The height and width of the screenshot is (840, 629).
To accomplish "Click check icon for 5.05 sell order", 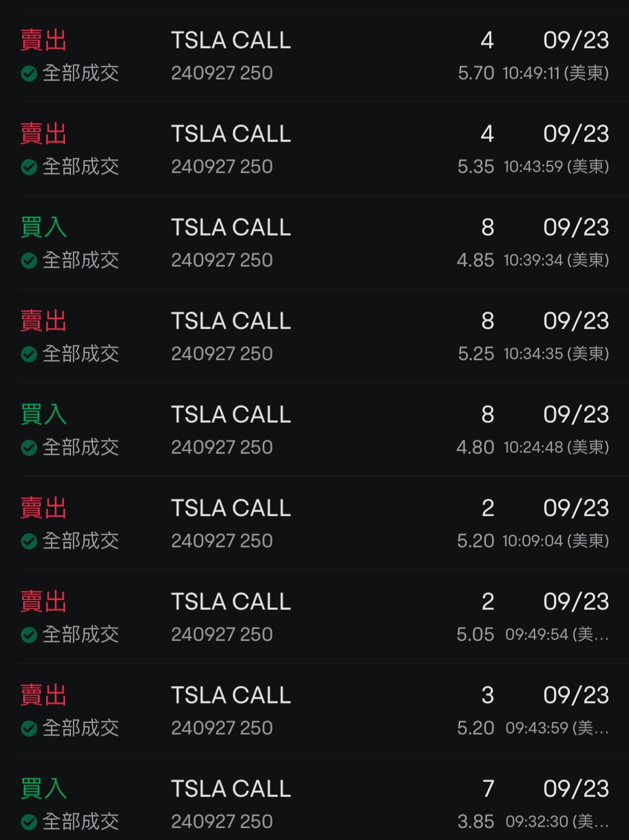I will click(x=29, y=635).
